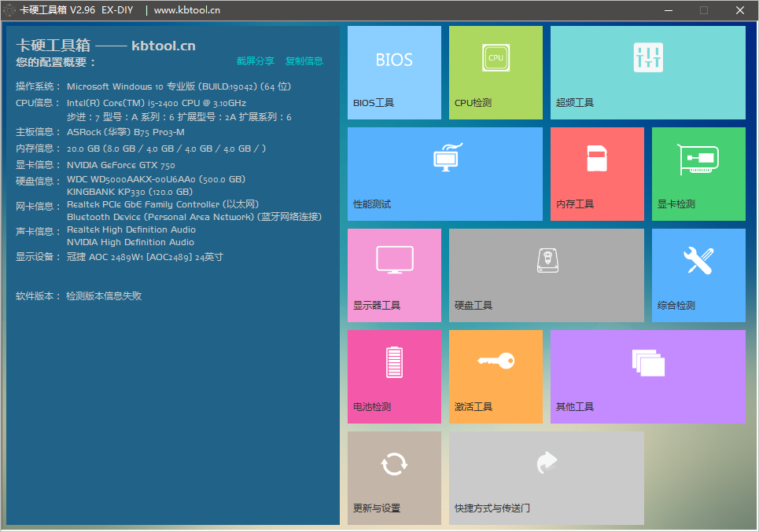Select the 检测版本信息失败 version text
This screenshot has width=759, height=532.
[104, 296]
